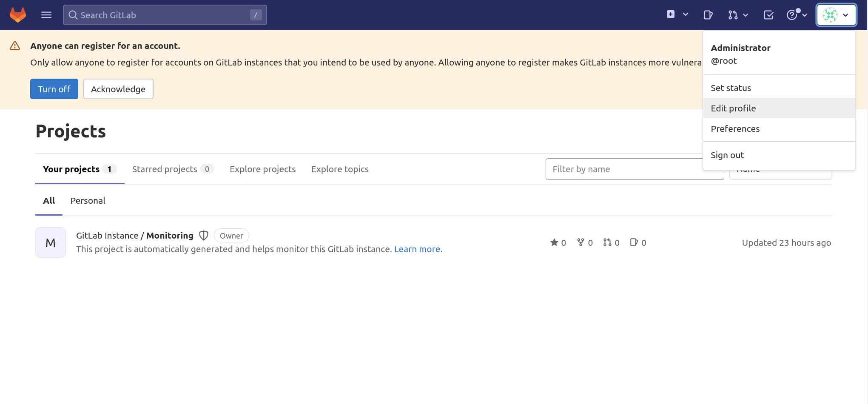Expand the create new dropdown
Screen dimensions: 868x404
pos(677,15)
